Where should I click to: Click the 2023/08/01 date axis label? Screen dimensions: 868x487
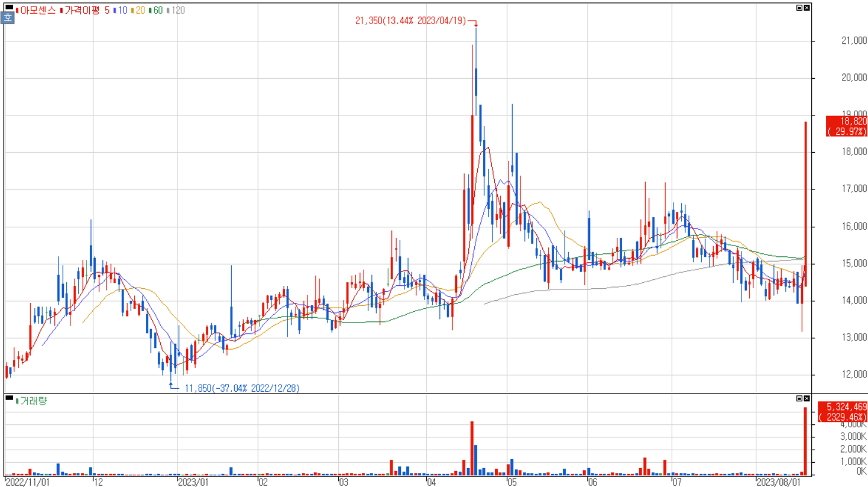click(x=779, y=482)
